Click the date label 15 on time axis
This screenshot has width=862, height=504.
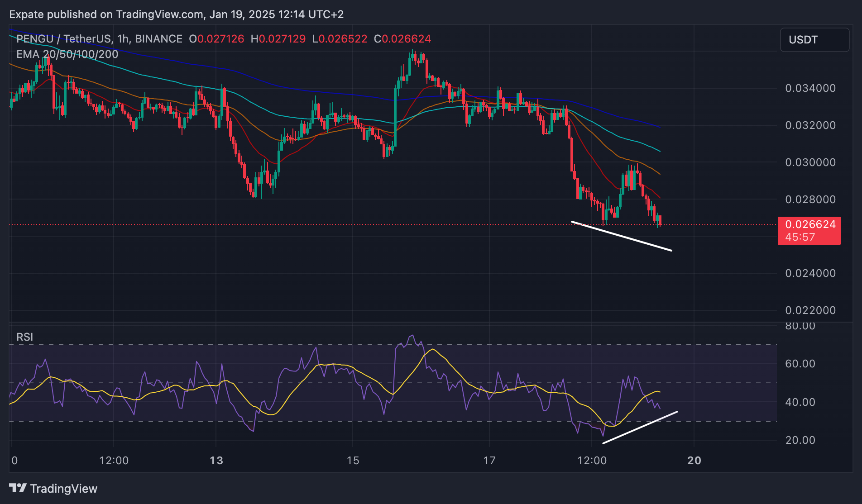click(353, 461)
